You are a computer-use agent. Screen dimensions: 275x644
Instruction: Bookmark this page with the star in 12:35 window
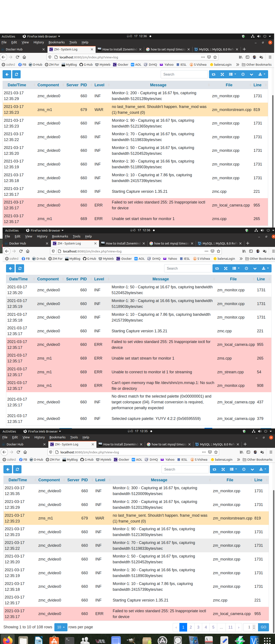216,452
